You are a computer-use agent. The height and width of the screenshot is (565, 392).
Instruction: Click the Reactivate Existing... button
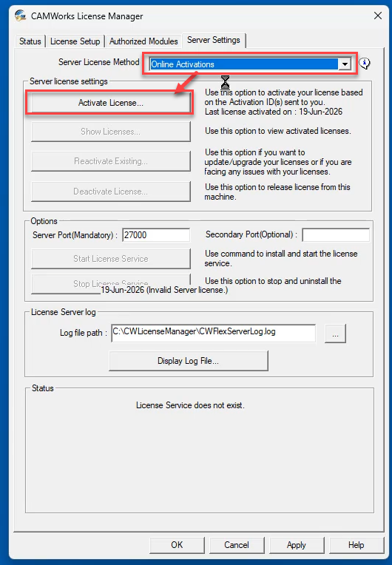(x=111, y=161)
